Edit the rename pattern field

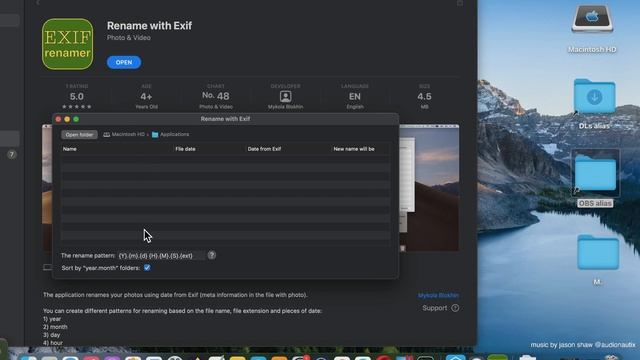pos(161,256)
